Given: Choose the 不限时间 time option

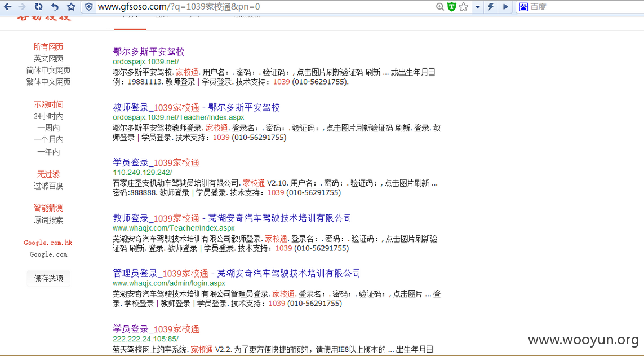Looking at the screenshot, I should [48, 105].
